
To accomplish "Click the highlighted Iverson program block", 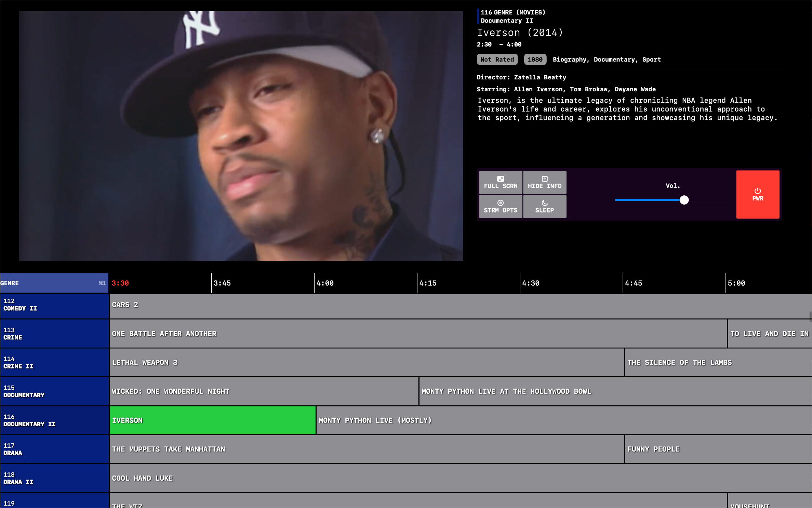I will (x=213, y=420).
